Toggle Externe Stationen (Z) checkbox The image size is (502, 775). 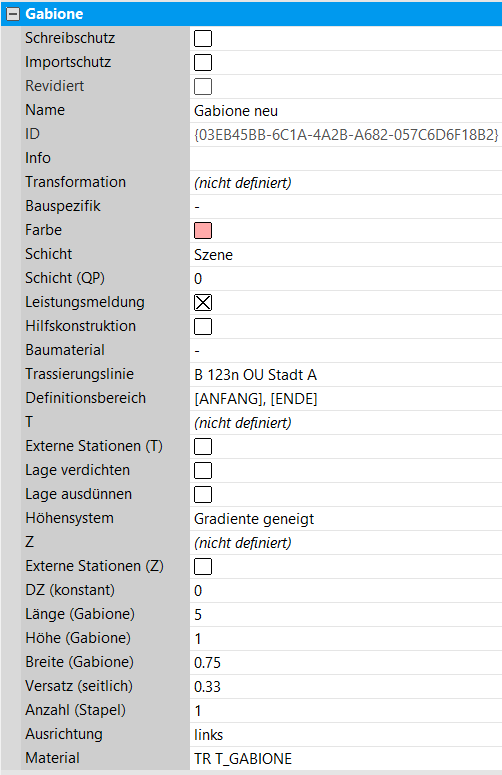(203, 566)
